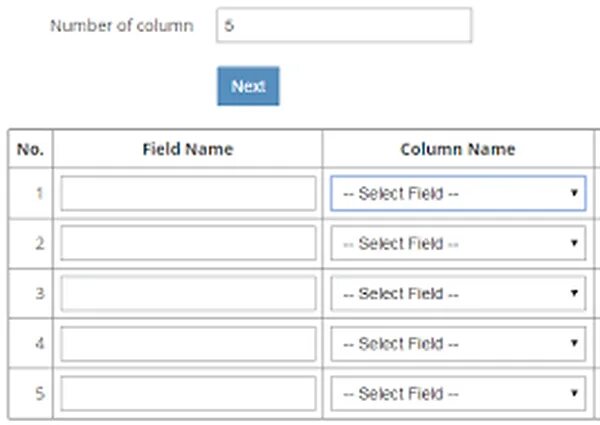
Task: Click the Column Name table header
Action: 458,149
